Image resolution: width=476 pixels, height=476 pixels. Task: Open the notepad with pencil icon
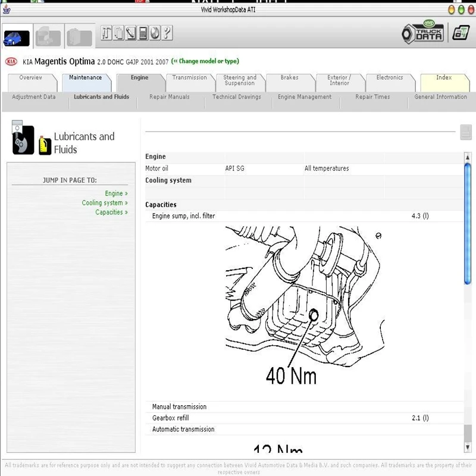click(x=130, y=33)
